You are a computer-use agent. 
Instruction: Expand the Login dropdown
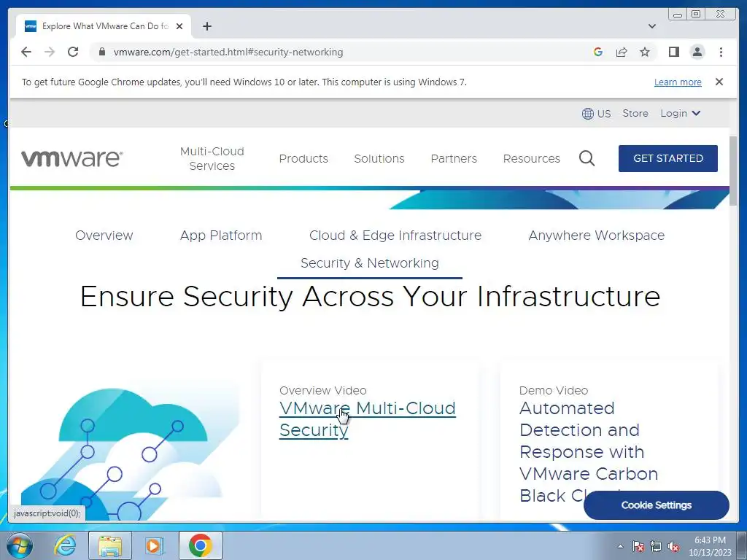coord(680,113)
